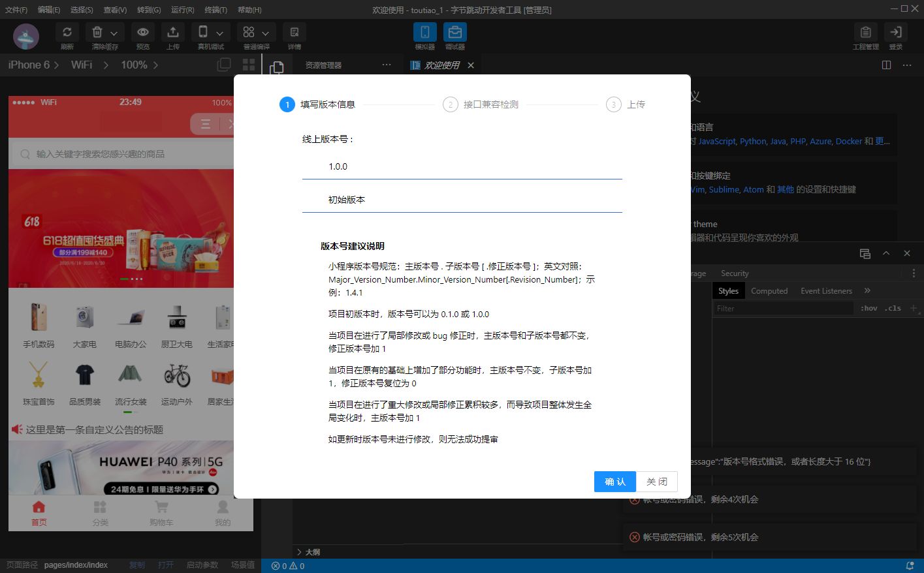Screen dimensions: 924x573
Task: Open the iPhone 6 device selector
Action: (33, 65)
